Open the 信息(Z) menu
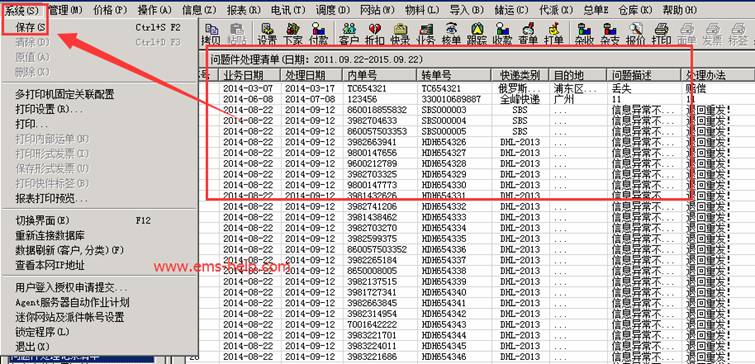This screenshot has width=755, height=364. click(x=199, y=9)
